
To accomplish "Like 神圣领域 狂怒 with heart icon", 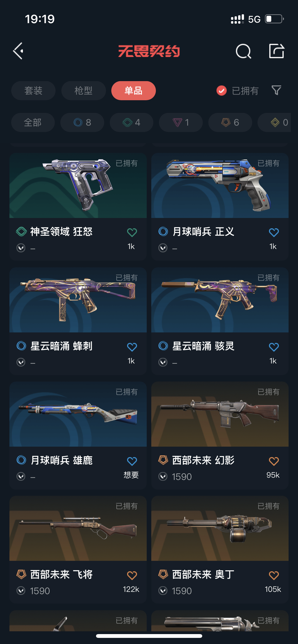I will tap(132, 232).
